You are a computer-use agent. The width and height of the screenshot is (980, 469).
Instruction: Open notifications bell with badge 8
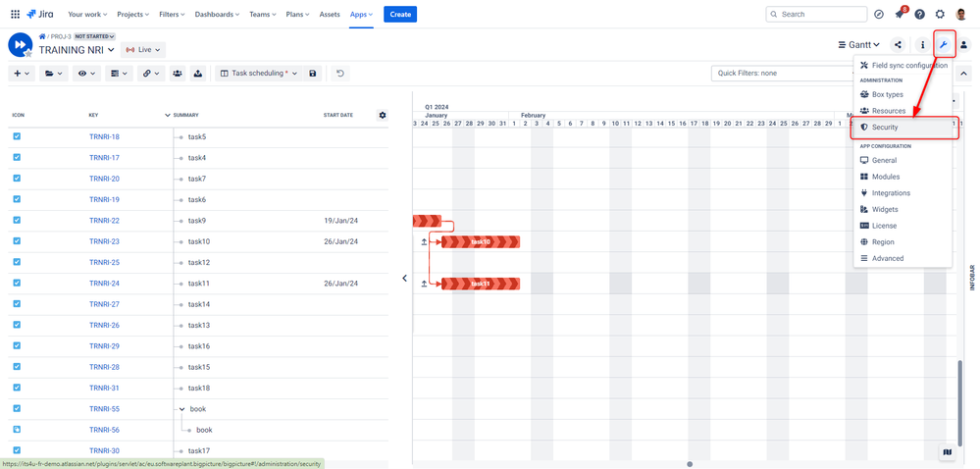point(900,14)
